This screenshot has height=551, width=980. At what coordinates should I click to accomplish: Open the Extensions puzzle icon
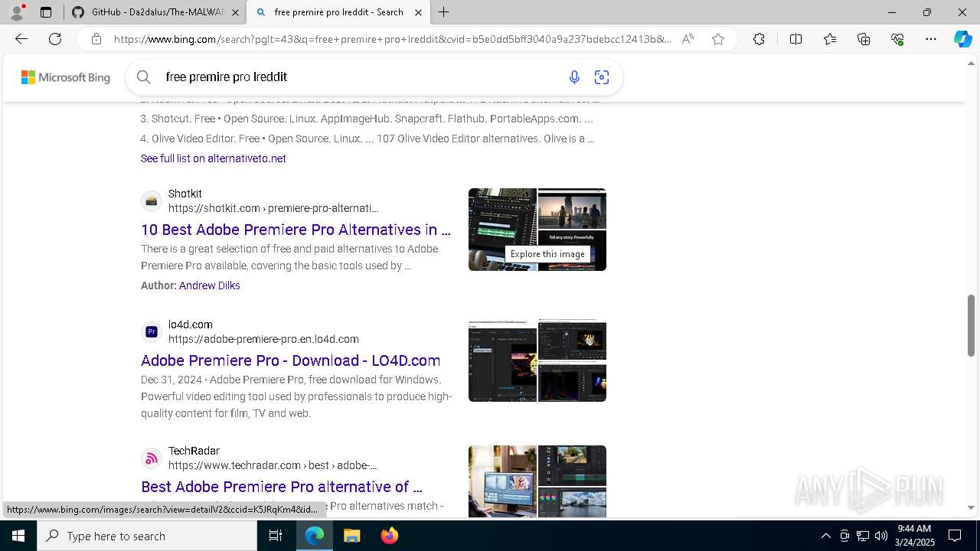759,39
